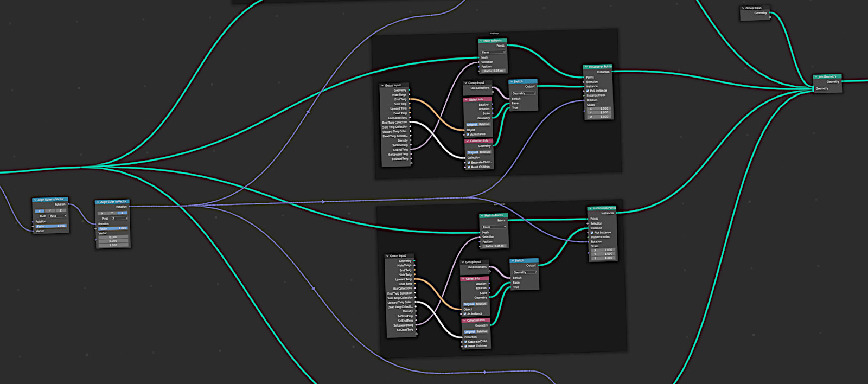Viewport: 868px width, 384px height.
Task: Toggle Separate Children in upper Collection Info
Action: click(469, 163)
